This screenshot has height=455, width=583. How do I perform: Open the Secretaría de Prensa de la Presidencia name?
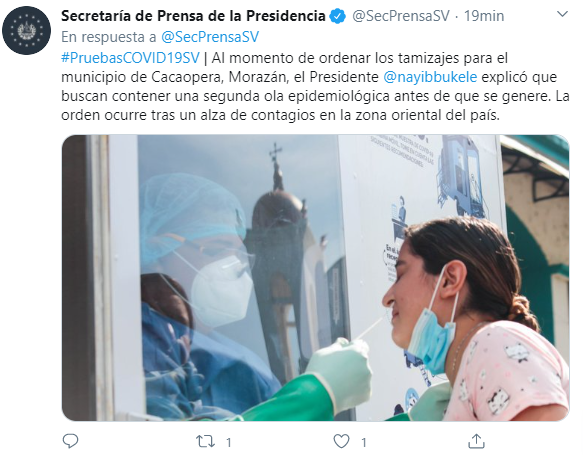point(193,16)
